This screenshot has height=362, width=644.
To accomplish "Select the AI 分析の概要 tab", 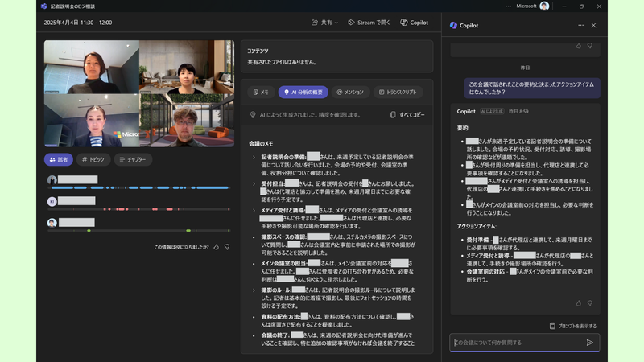I will (x=303, y=93).
